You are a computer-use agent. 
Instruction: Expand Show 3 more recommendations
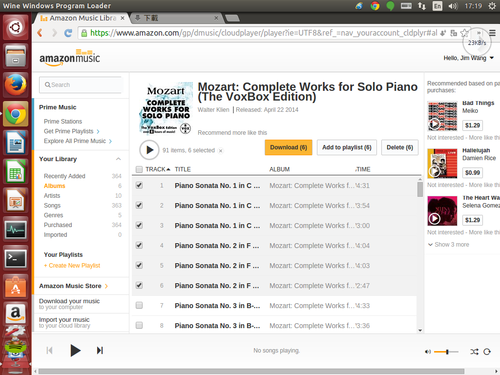point(449,245)
